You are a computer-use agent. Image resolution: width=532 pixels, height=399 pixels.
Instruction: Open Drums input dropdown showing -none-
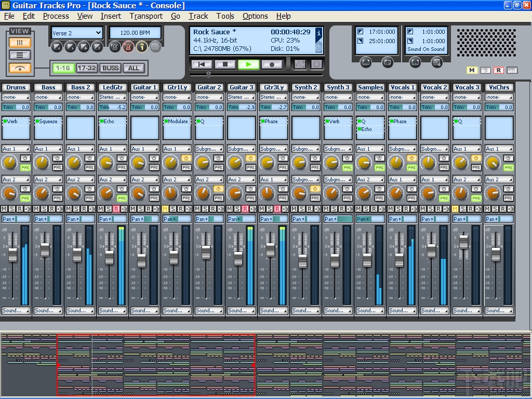[17, 97]
